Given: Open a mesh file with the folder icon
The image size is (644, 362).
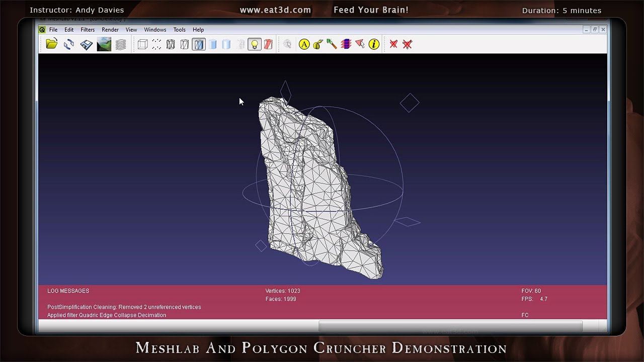Looking at the screenshot, I should tap(51, 44).
